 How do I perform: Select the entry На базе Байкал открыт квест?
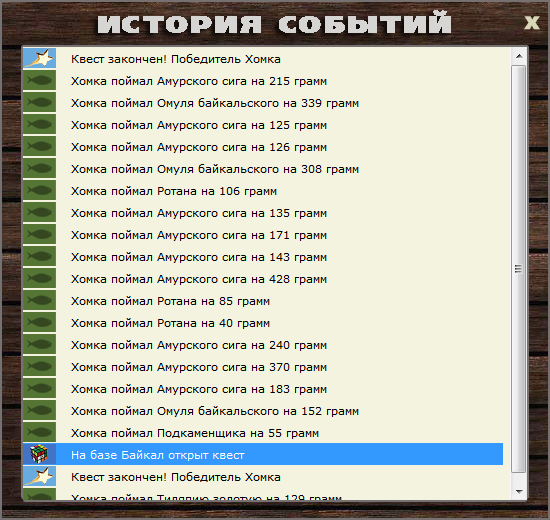click(263, 454)
